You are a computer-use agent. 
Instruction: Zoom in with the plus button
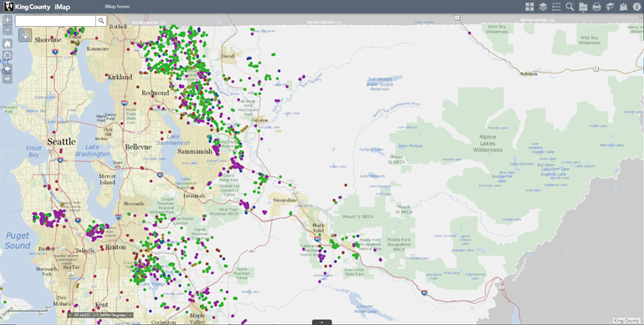tap(8, 20)
